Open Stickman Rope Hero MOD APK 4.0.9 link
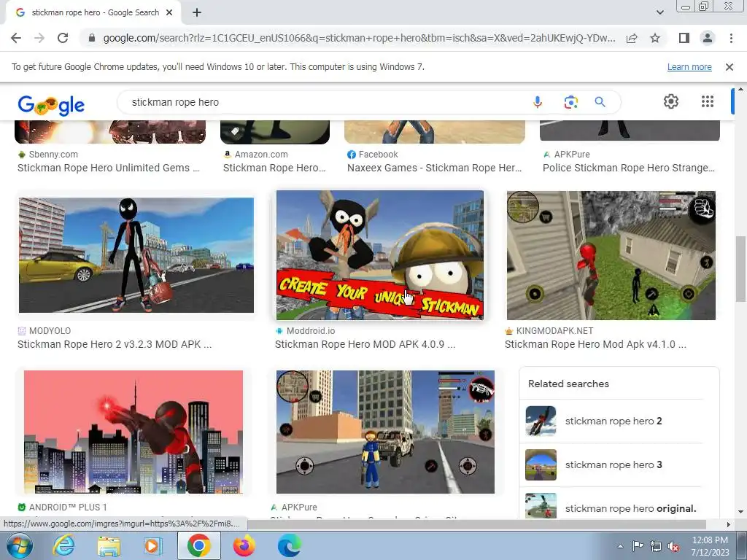This screenshot has width=747, height=560. coord(365,344)
